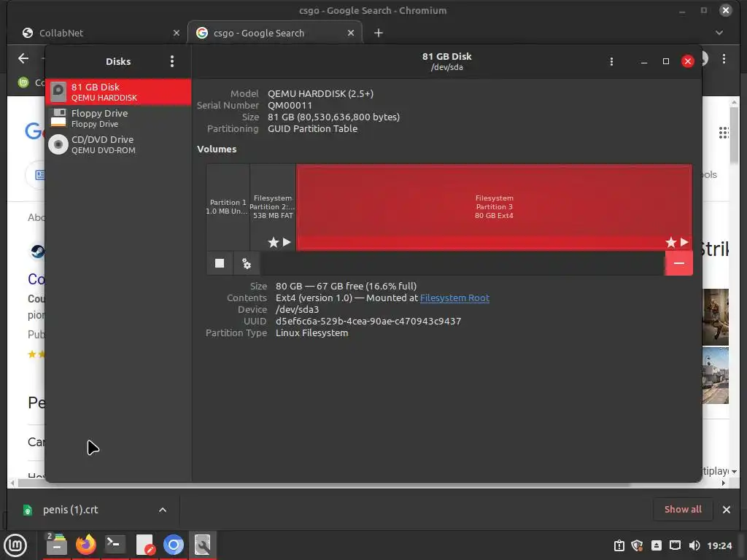Open Google apps grid in Chromium
The width and height of the screenshot is (747, 560).
723,133
